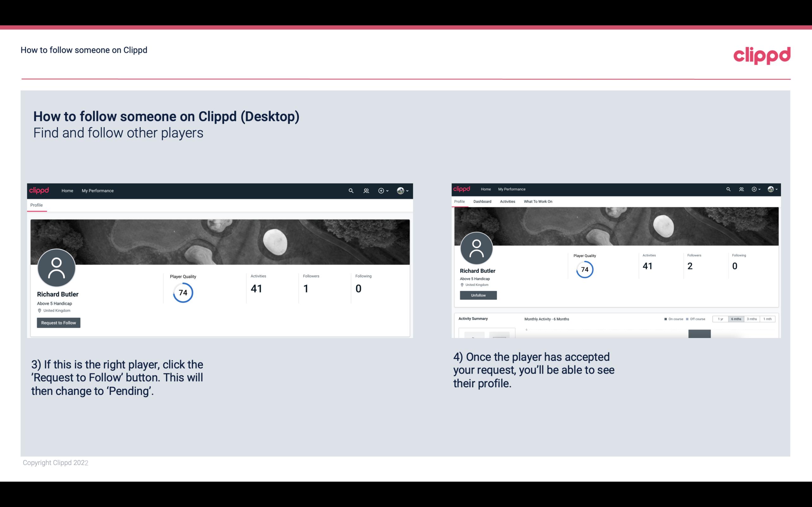This screenshot has height=507, width=812.
Task: Select the '3 mths' activity filter option
Action: point(751,319)
